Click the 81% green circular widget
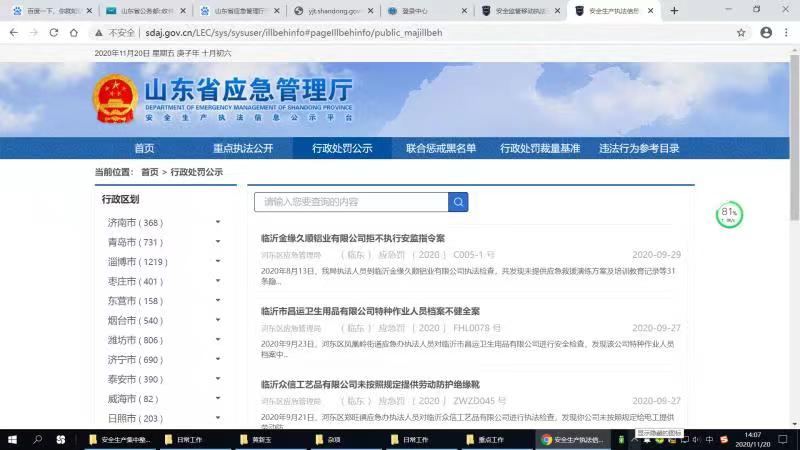 [729, 215]
